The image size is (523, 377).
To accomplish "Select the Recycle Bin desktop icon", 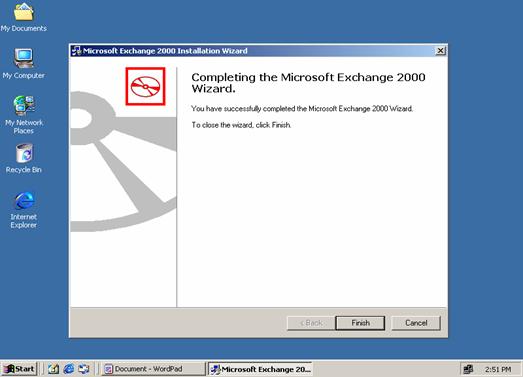I will coord(24,158).
